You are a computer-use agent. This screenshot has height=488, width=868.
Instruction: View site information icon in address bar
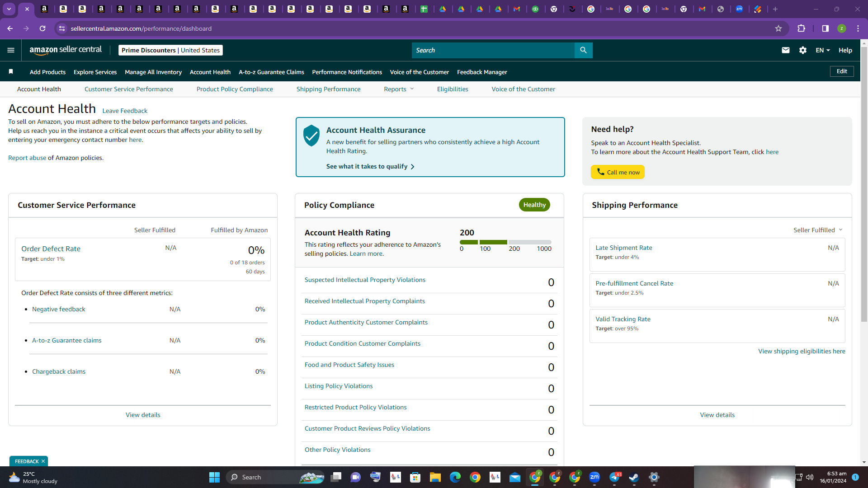pyautogui.click(x=62, y=28)
